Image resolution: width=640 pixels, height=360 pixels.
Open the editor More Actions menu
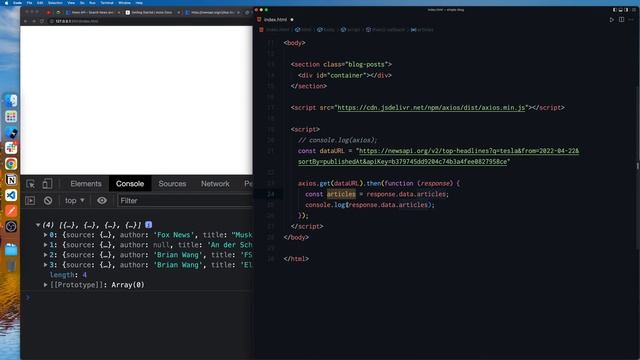(631, 20)
